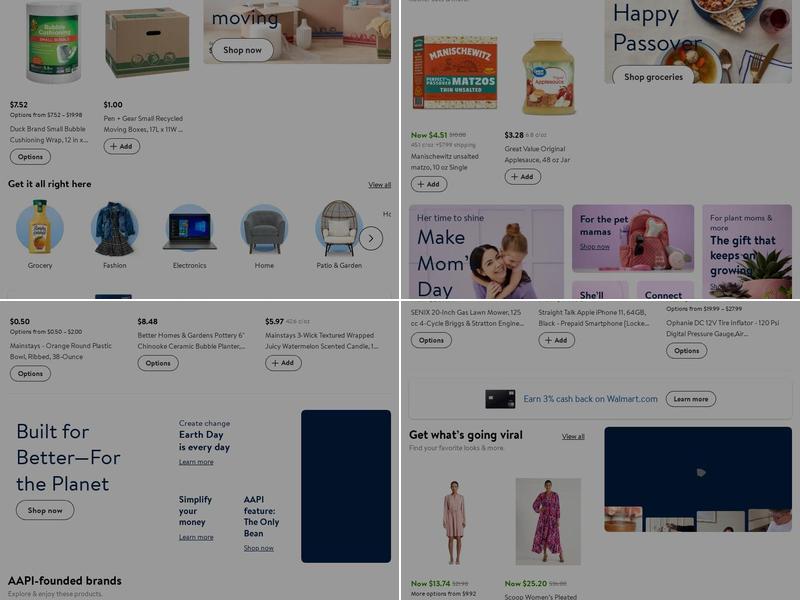Open the pink dress product image
The width and height of the screenshot is (800, 600).
454,521
